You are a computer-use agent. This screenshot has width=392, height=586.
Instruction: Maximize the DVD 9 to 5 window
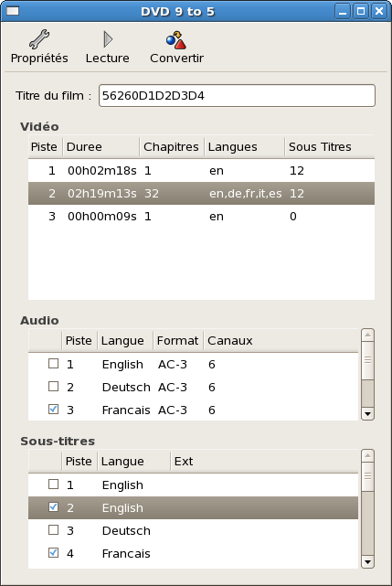coord(361,11)
